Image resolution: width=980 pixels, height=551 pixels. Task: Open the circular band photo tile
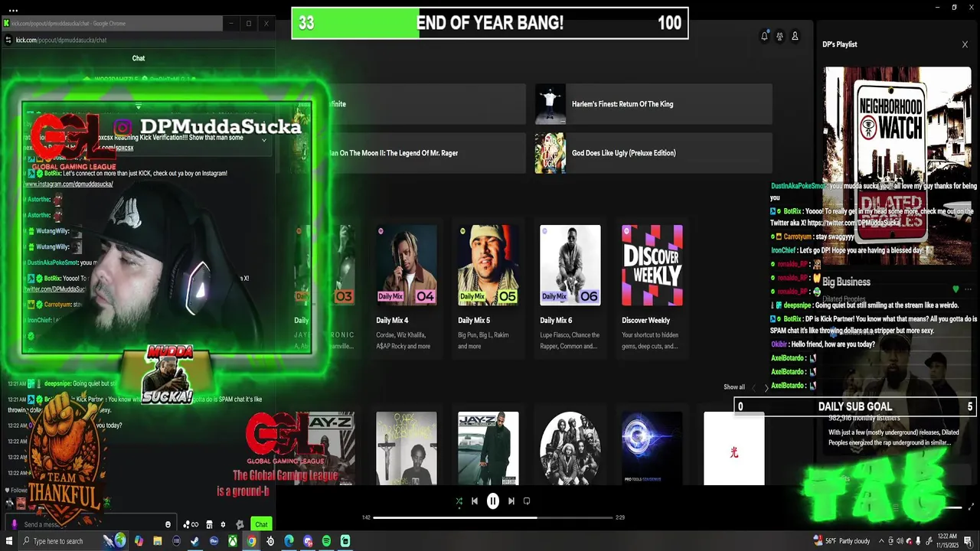click(570, 448)
